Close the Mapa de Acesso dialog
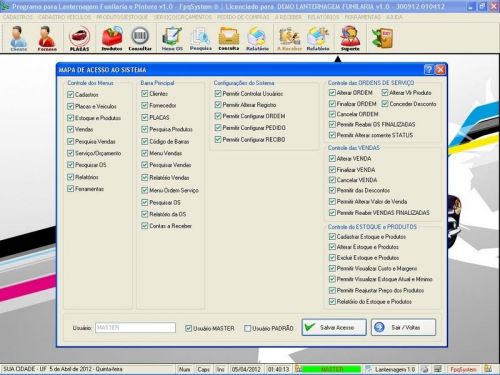 [x=440, y=69]
